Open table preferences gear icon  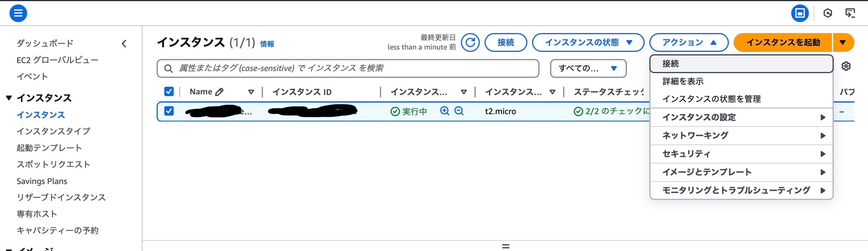click(846, 66)
